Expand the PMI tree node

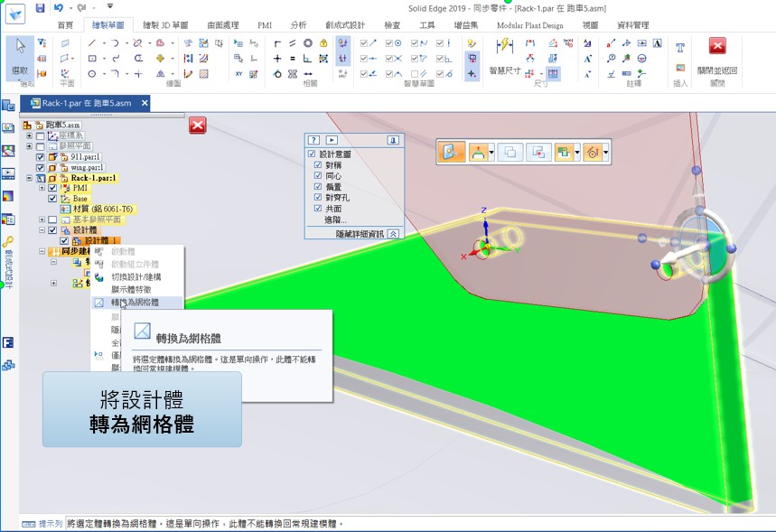coord(42,188)
